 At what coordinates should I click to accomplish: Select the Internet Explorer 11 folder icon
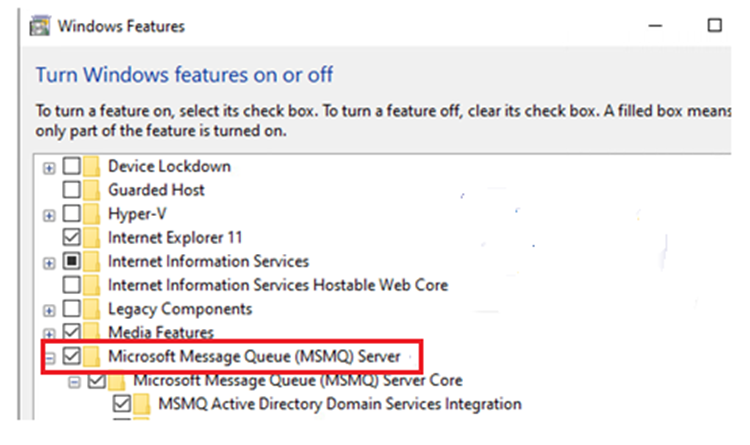coord(92,237)
